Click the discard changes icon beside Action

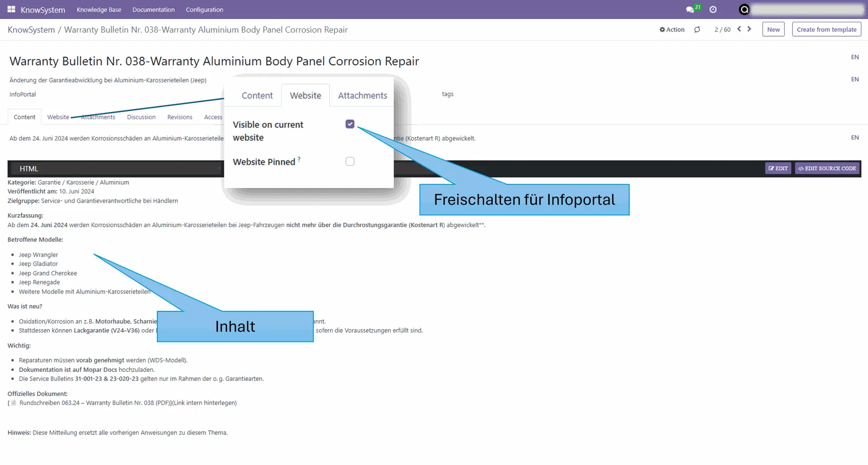click(x=697, y=29)
